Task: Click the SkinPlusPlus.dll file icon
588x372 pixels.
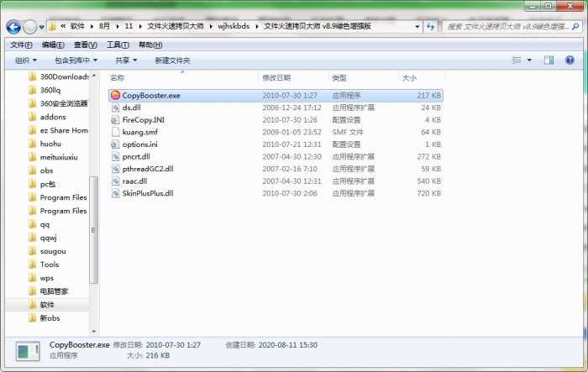Action: point(116,193)
